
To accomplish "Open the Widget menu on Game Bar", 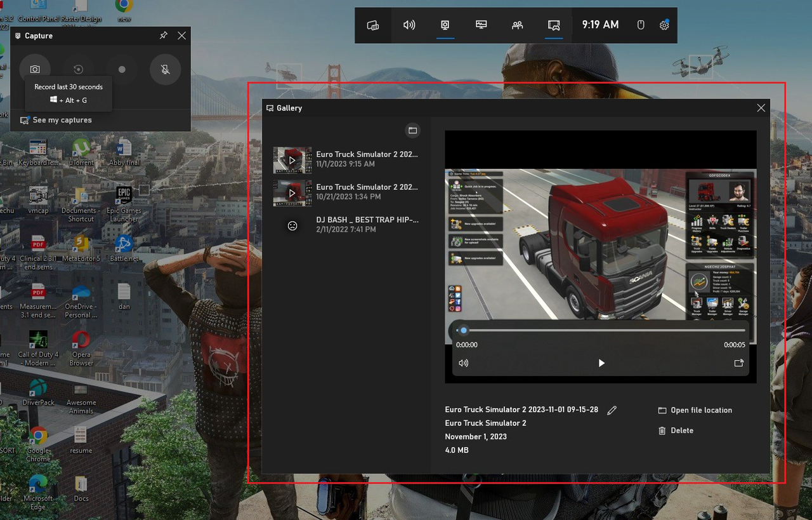I will pos(373,25).
